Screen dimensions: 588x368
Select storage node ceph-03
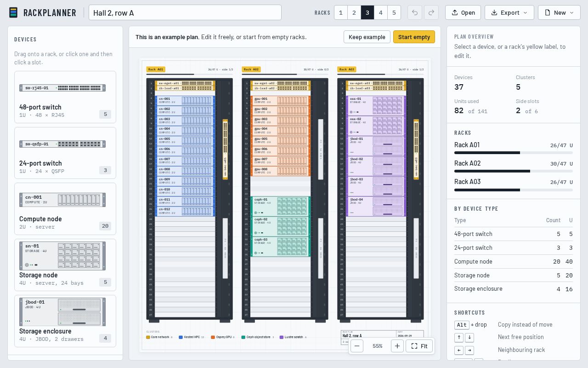click(281, 247)
